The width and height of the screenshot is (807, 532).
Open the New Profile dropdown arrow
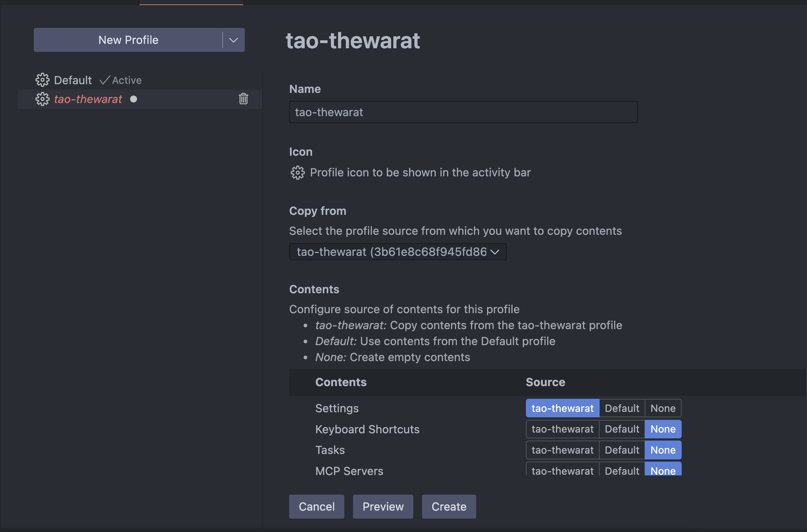click(234, 40)
